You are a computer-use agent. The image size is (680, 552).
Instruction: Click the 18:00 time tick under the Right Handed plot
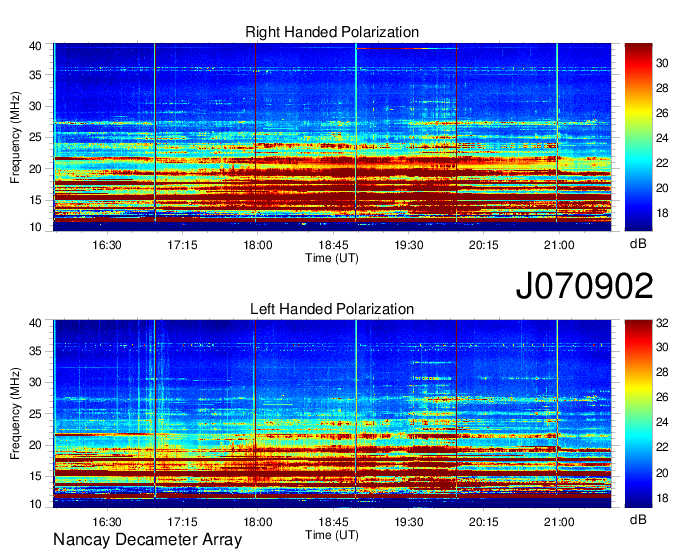pos(258,245)
